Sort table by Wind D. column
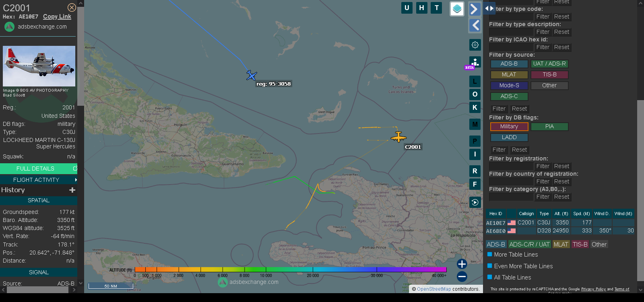 [x=602, y=214]
